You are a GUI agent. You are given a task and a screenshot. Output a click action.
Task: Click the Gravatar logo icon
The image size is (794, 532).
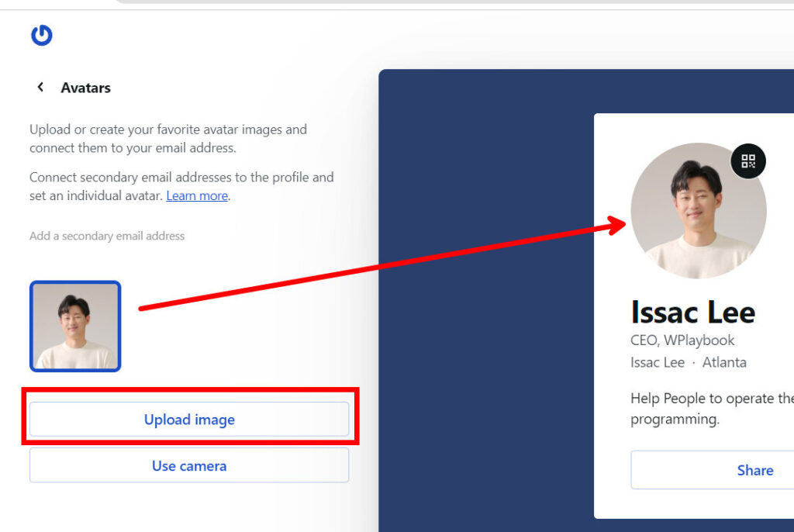tap(41, 35)
